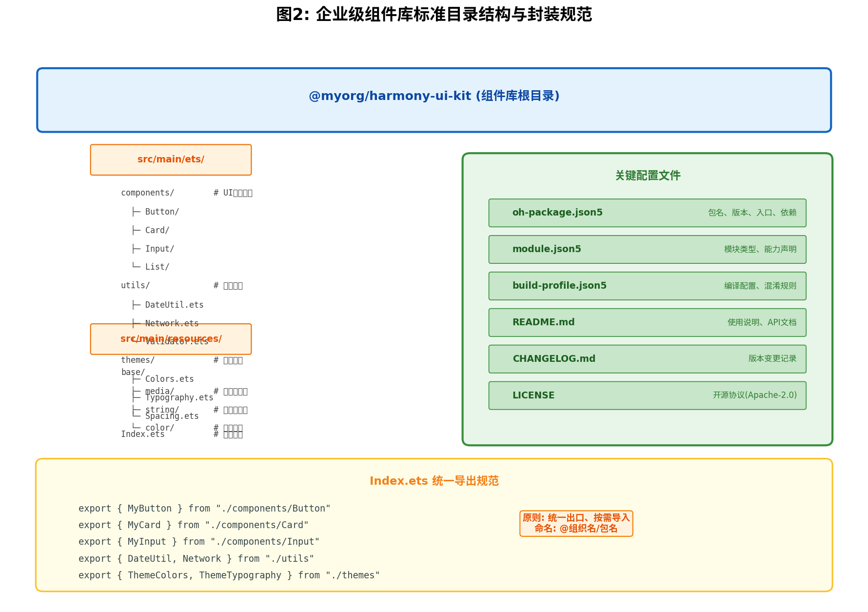
Task: Click the DateUtil.ets file entry
Action: pos(174,305)
